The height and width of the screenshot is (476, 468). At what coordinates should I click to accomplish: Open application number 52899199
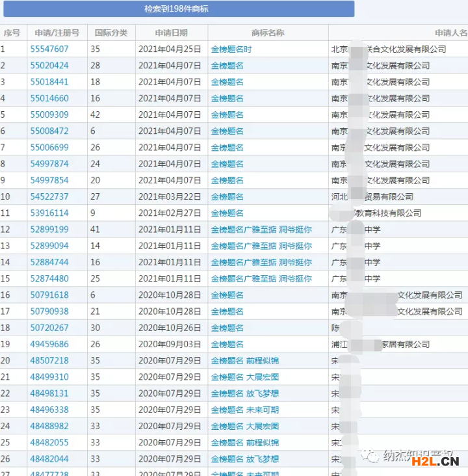coord(49,230)
